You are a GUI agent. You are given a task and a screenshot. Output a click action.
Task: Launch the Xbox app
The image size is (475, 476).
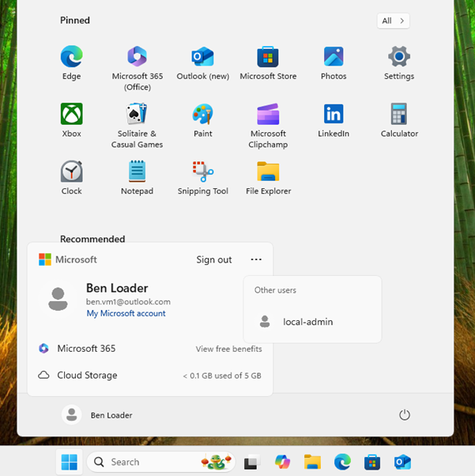point(72,120)
